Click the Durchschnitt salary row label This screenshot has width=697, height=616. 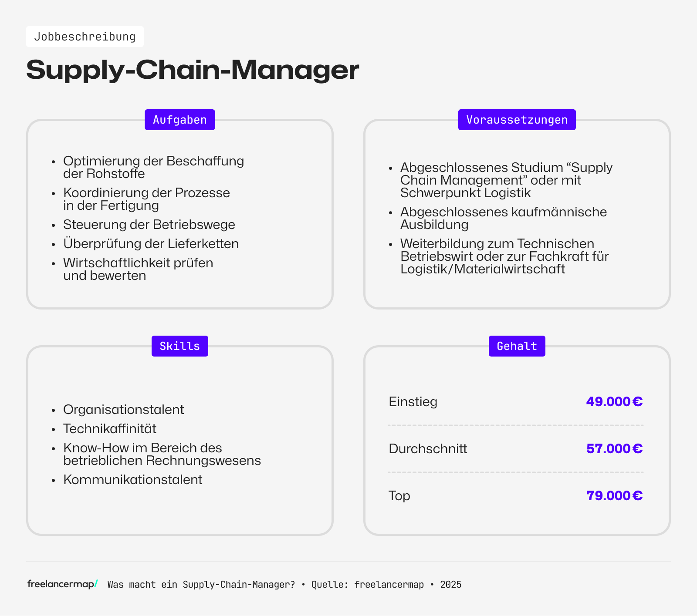(x=428, y=448)
